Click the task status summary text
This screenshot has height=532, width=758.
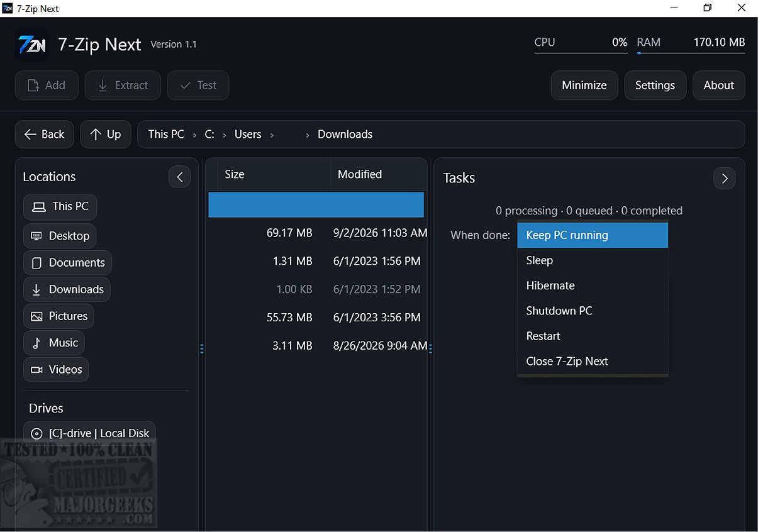click(x=589, y=211)
